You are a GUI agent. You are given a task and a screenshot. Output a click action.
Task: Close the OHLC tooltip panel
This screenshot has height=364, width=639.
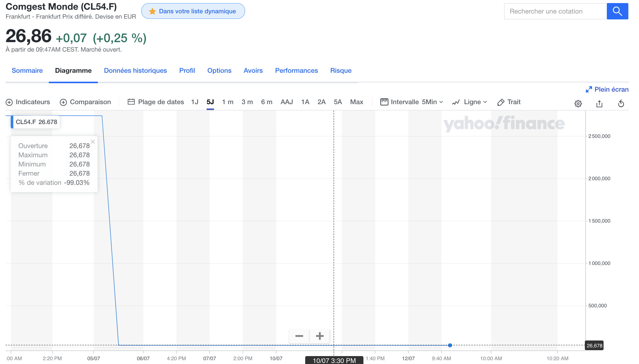[x=93, y=142]
